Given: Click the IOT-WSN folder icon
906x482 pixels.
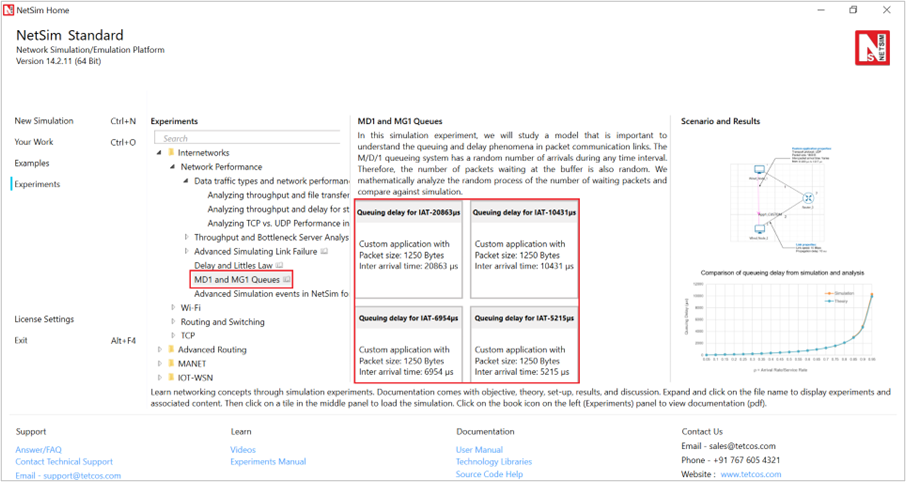Looking at the screenshot, I should [x=171, y=378].
